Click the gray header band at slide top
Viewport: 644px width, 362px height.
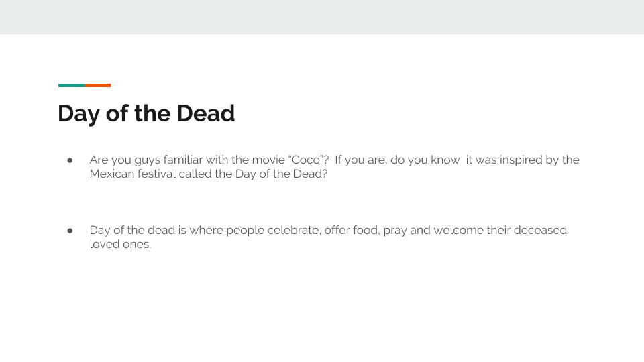point(322,17)
